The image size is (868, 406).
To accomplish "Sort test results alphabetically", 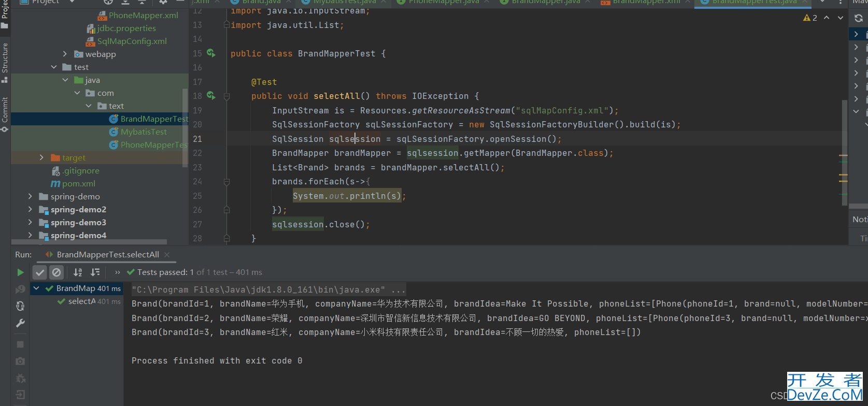I will tap(78, 272).
